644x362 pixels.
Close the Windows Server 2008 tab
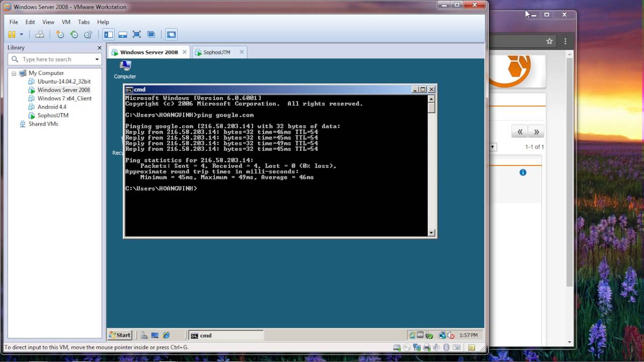pos(185,52)
